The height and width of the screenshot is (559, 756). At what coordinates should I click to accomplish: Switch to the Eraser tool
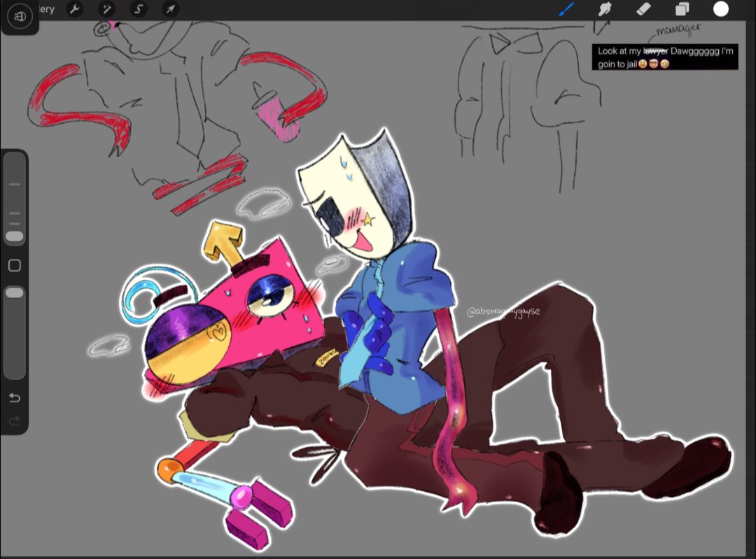pyautogui.click(x=643, y=10)
